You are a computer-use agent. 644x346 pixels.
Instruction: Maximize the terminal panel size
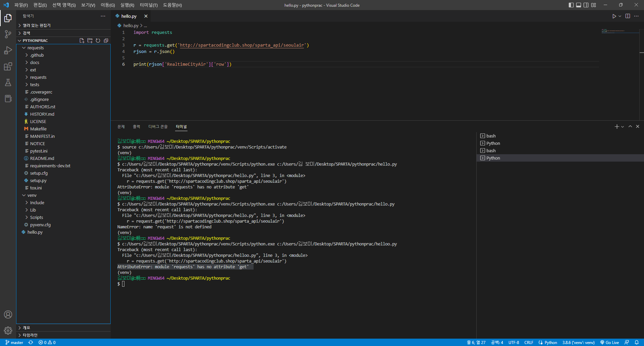[630, 126]
